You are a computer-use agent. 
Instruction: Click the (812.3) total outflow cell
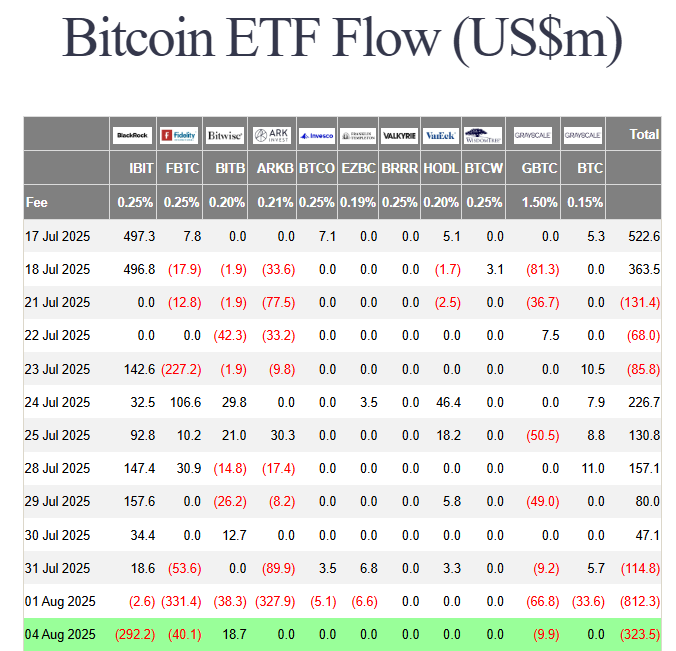[x=640, y=601]
